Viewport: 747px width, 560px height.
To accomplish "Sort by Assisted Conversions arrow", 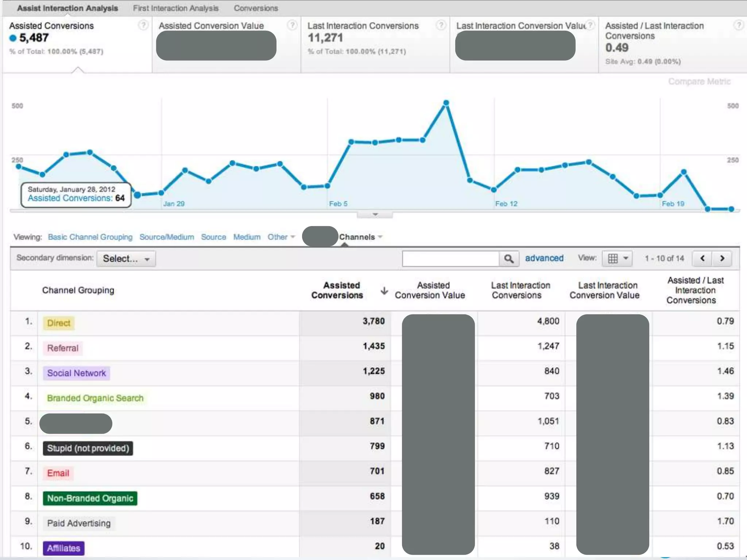I will 384,291.
